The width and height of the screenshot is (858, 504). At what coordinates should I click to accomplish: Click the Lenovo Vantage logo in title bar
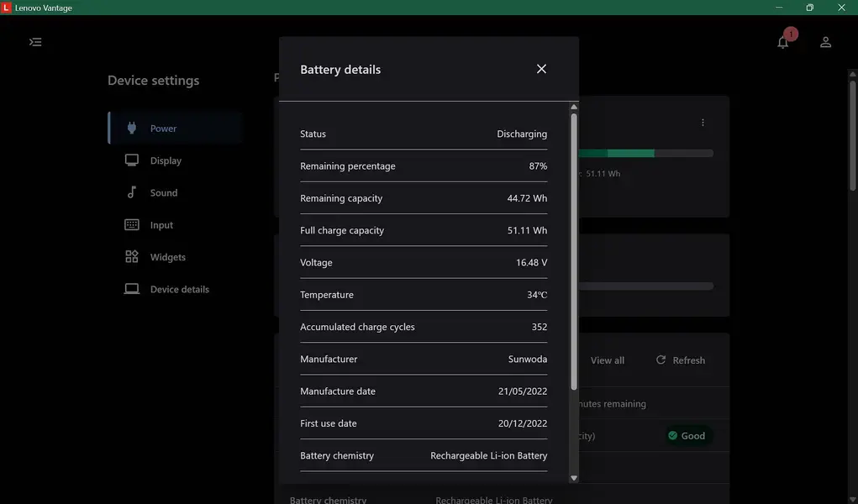(6, 8)
